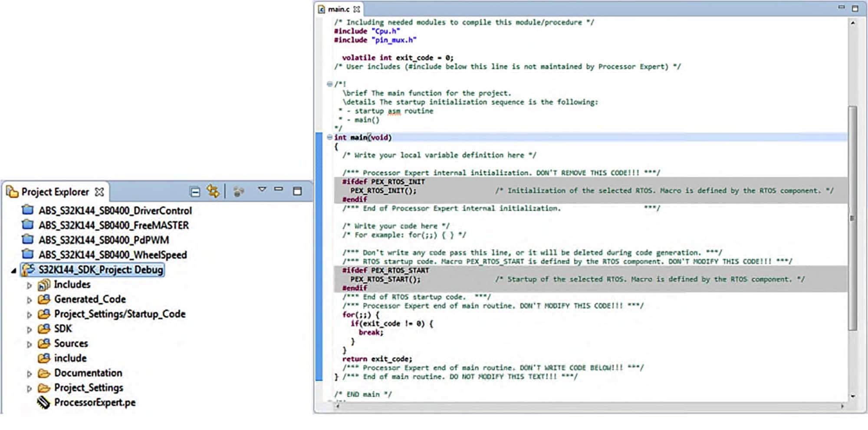Click the filter icon in Project Explorer toolbar

click(x=239, y=192)
